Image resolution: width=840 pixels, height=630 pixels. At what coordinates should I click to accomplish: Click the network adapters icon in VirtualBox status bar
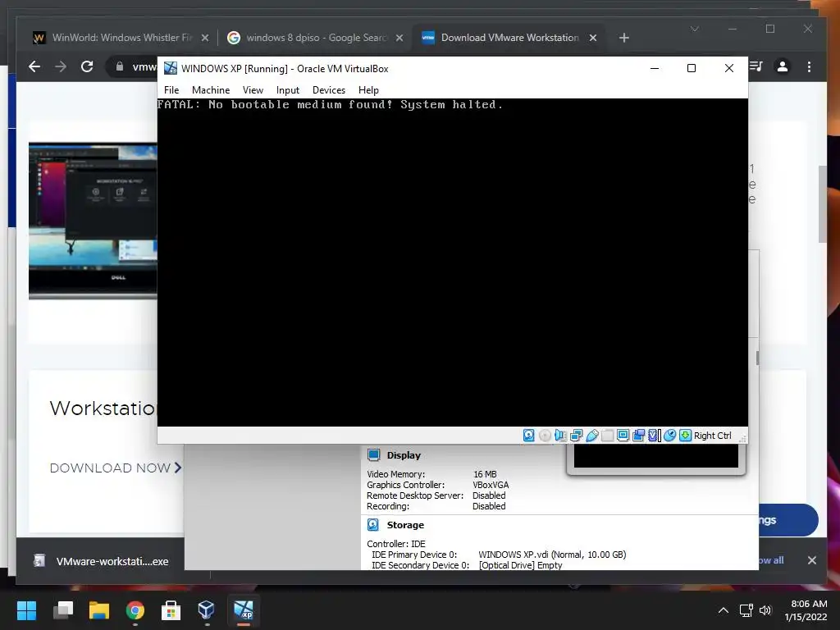[x=577, y=436]
